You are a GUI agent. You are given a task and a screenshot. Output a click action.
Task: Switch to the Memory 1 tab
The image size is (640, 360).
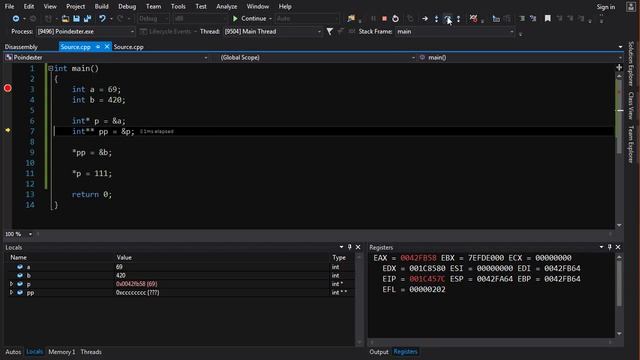click(62, 352)
